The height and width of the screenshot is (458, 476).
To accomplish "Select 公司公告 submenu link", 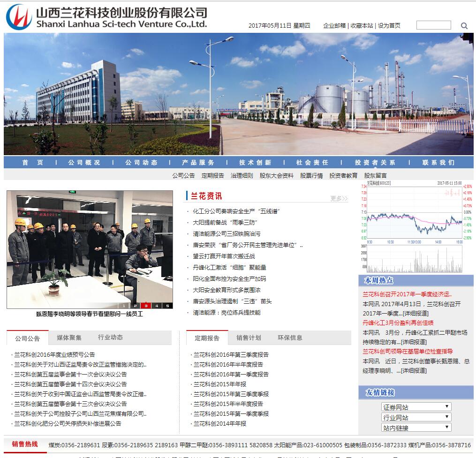I will pyautogui.click(x=183, y=175).
